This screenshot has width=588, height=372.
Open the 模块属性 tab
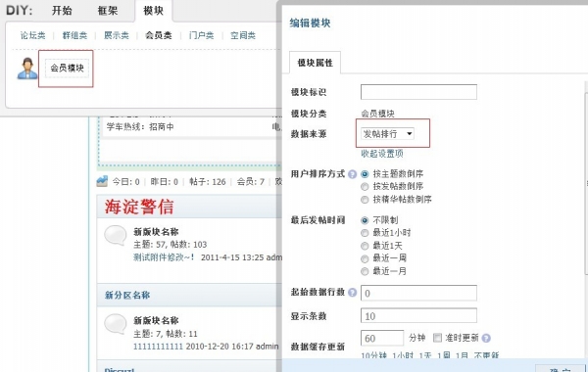(315, 63)
